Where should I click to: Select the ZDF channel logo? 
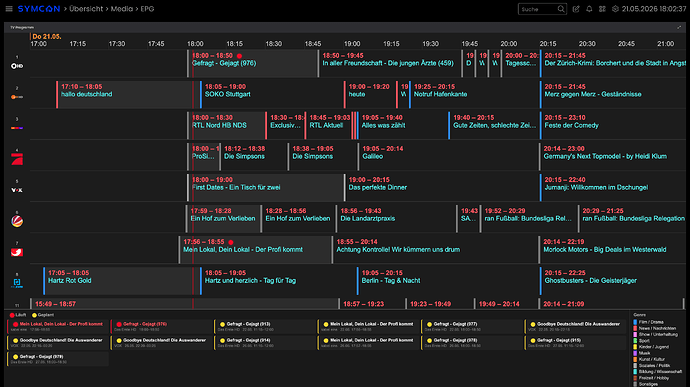click(x=17, y=97)
